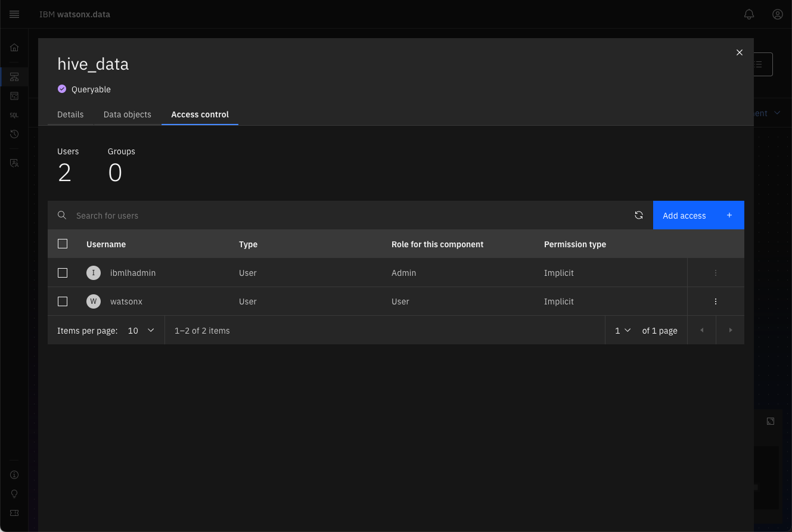This screenshot has width=792, height=532.
Task: Go to the previous page arrow
Action: pos(701,330)
